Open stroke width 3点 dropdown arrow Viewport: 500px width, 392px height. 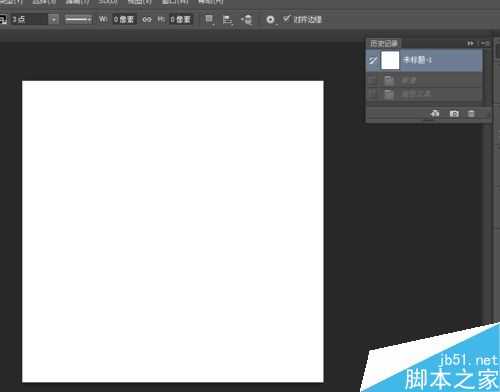point(54,20)
